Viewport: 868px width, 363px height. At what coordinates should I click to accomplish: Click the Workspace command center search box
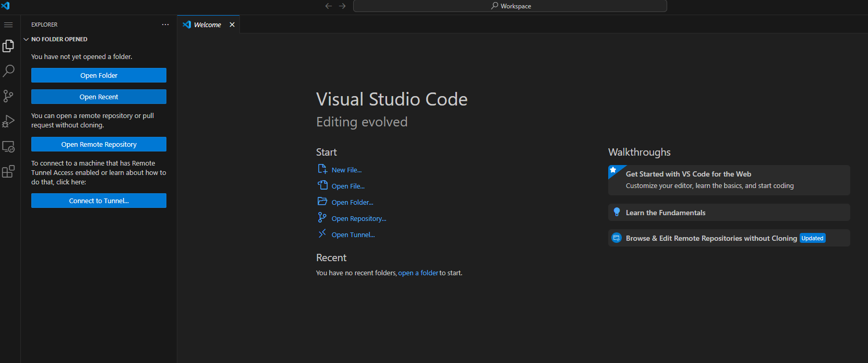point(510,6)
